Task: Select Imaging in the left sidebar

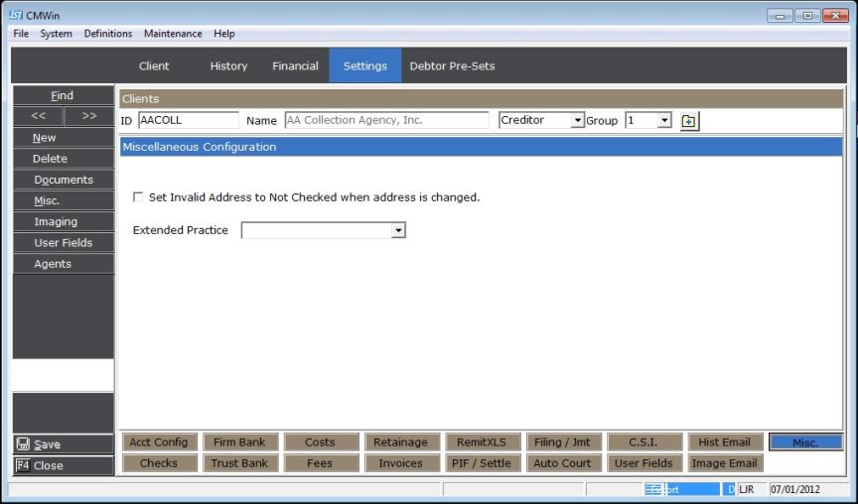Action: click(x=56, y=221)
